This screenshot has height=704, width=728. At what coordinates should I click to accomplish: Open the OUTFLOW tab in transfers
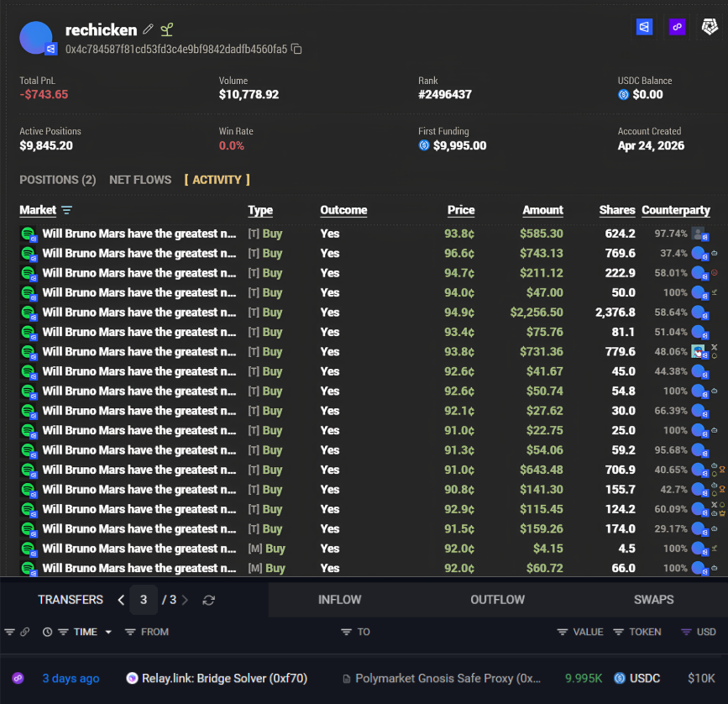coord(497,600)
